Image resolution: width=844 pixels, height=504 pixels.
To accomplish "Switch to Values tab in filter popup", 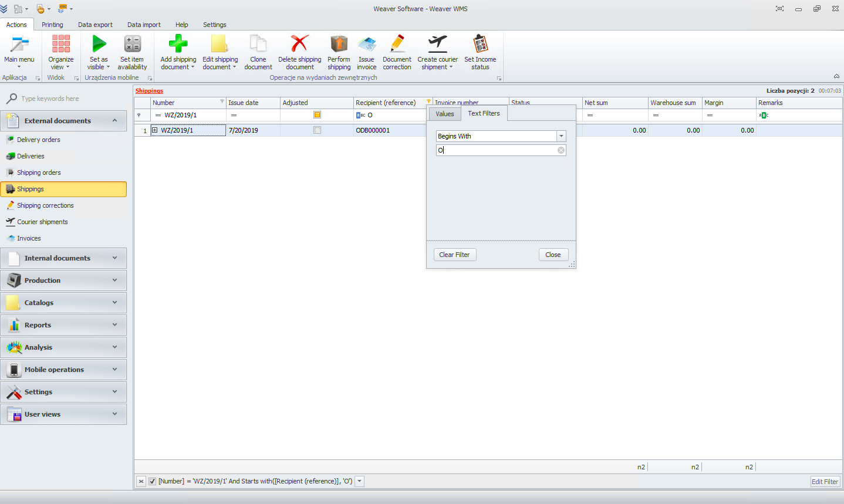I will pyautogui.click(x=445, y=114).
